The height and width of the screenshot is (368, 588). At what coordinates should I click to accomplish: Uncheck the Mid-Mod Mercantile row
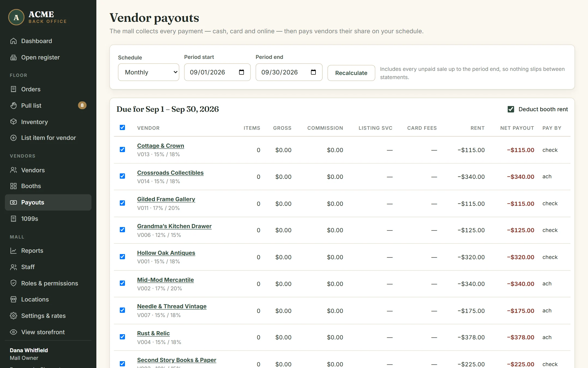click(x=122, y=283)
